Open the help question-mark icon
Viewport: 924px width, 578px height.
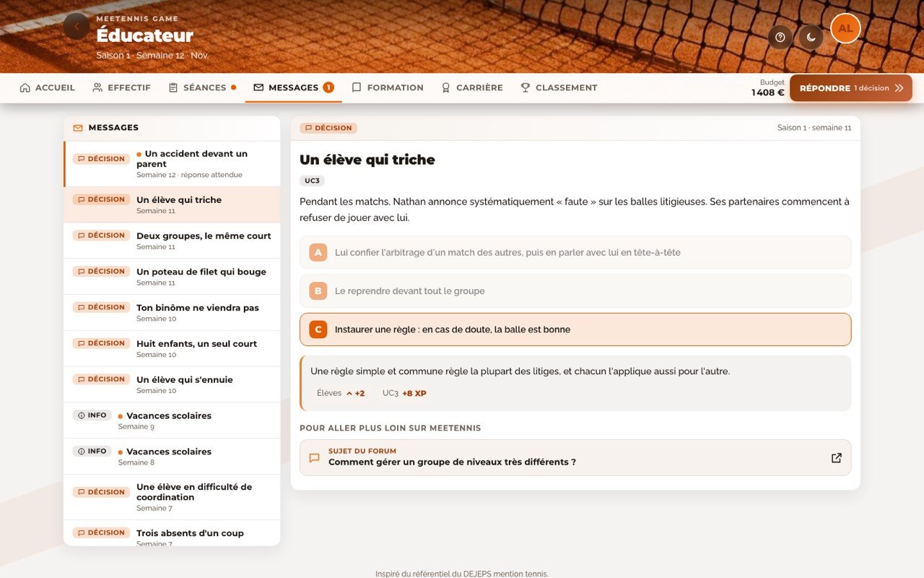(x=780, y=38)
